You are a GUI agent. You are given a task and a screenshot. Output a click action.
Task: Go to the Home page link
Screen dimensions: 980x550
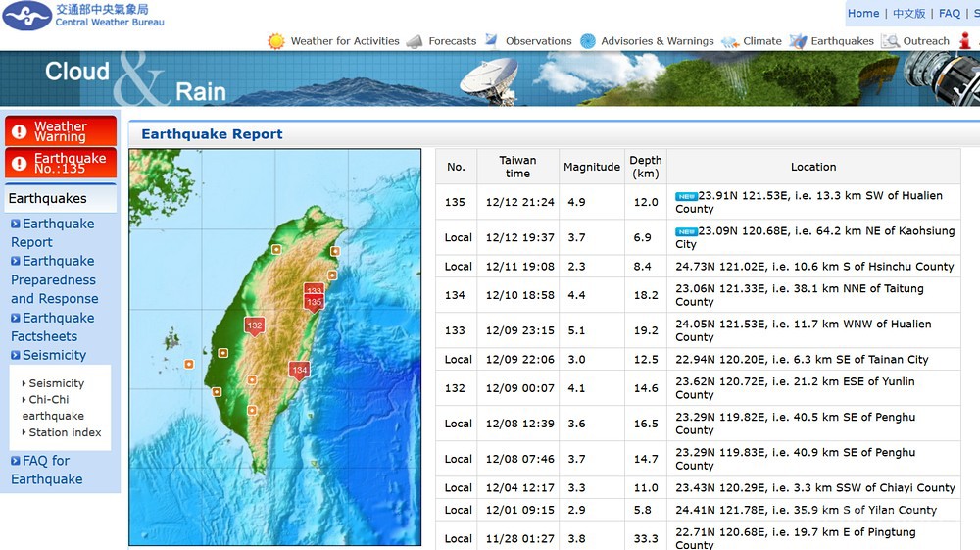[863, 13]
